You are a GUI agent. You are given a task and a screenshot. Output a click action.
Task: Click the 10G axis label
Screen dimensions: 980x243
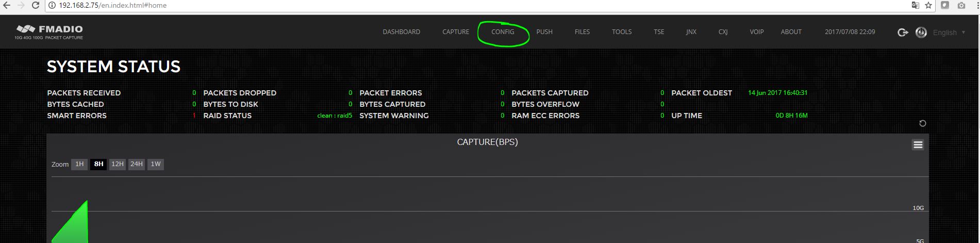tap(918, 208)
